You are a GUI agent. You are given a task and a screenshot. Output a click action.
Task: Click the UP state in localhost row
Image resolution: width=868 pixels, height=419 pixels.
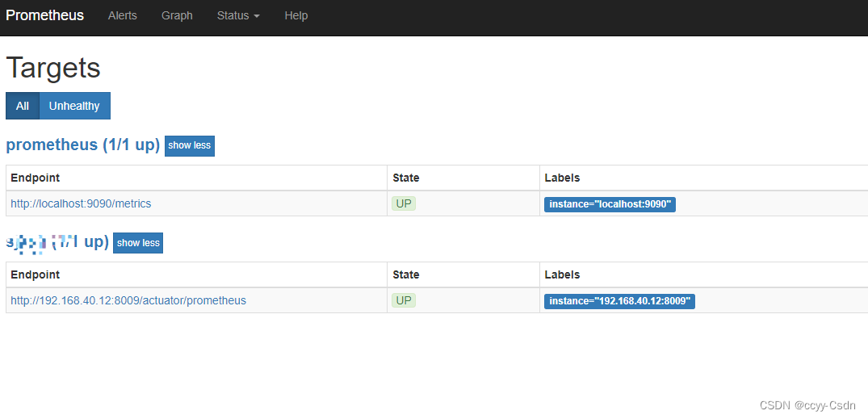[x=404, y=203]
